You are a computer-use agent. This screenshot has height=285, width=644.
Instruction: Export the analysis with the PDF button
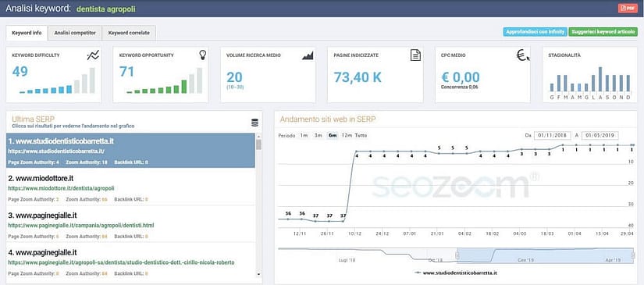click(628, 9)
